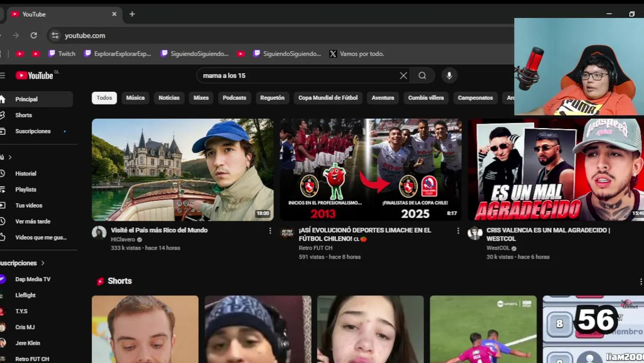Open options menu for Deportes Limache video
This screenshot has height=363, width=644.
[x=458, y=230]
